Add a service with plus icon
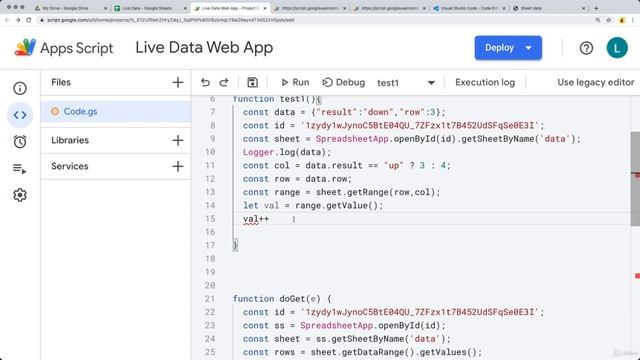The height and width of the screenshot is (360, 640). tap(178, 167)
